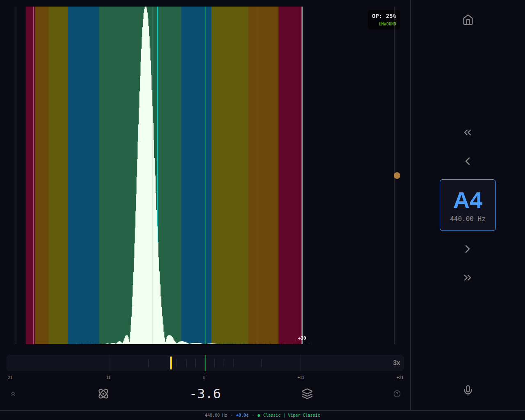Jump back with the double left chevron
Viewport: 525px width, 420px height.
(468, 132)
